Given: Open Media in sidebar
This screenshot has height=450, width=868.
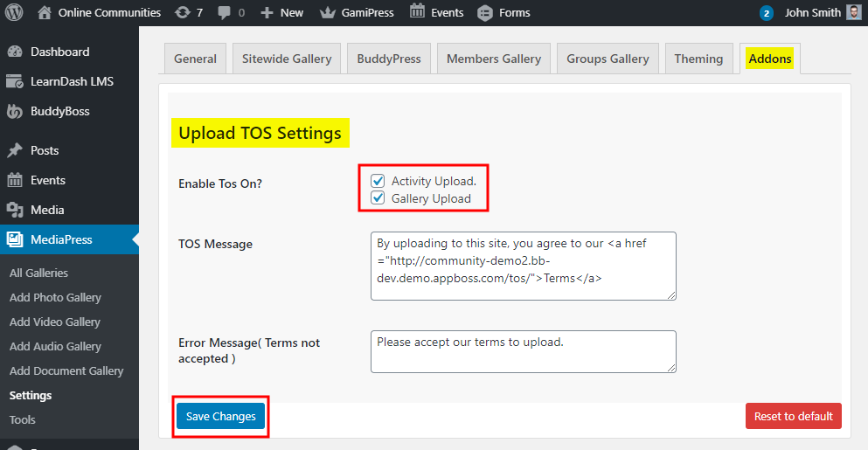Looking at the screenshot, I should point(47,210).
